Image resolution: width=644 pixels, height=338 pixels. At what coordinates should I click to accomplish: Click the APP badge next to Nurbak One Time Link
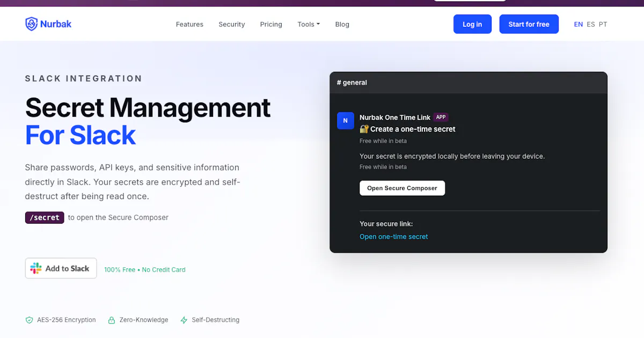click(x=441, y=117)
